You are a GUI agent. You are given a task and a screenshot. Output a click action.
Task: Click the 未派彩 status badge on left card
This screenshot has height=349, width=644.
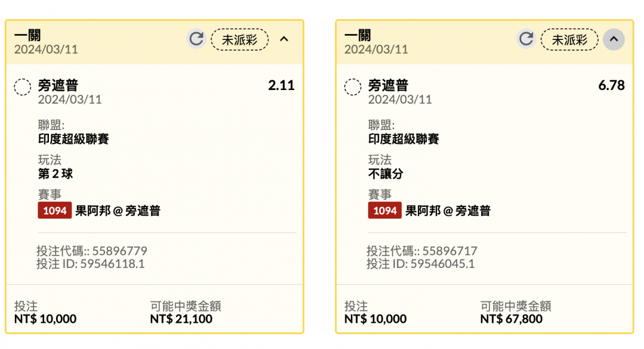pyautogui.click(x=240, y=40)
